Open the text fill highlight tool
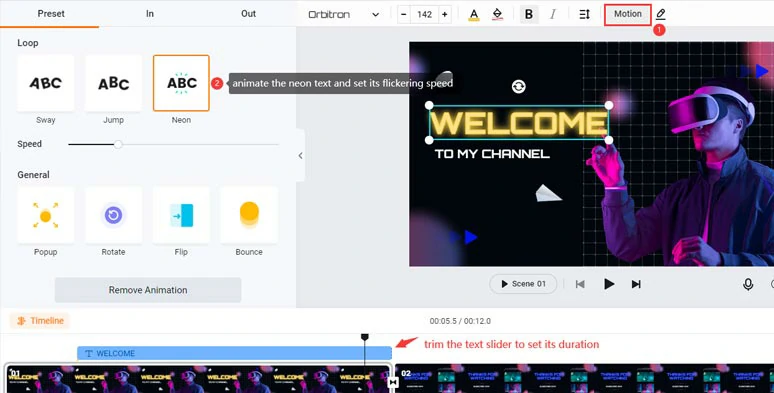Viewport: 774px width, 393px height. click(x=498, y=14)
